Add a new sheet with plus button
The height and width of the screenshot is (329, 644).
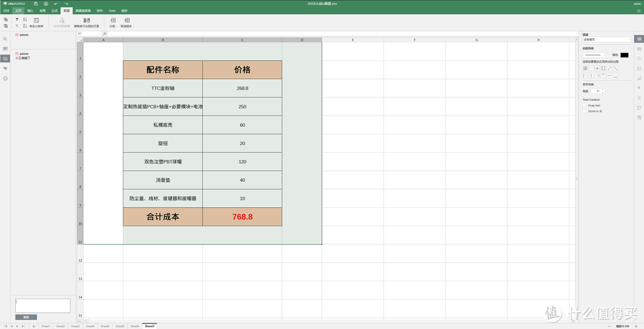click(x=33, y=326)
